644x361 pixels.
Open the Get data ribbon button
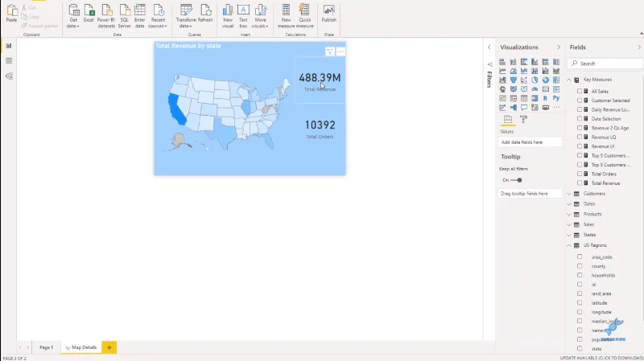pyautogui.click(x=73, y=16)
